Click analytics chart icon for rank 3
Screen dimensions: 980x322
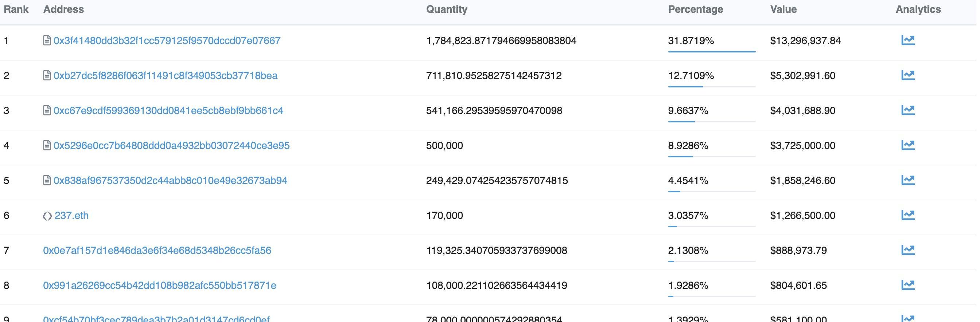pyautogui.click(x=908, y=110)
